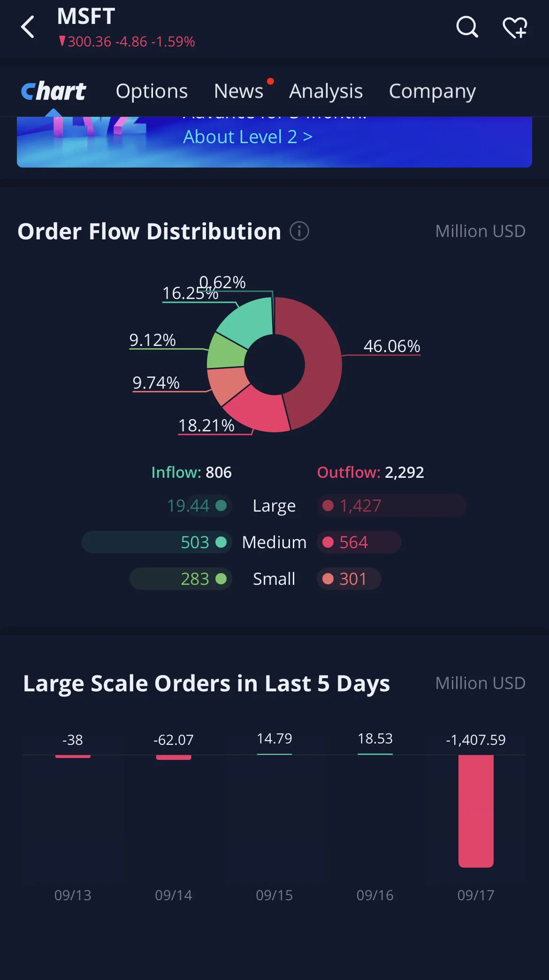The height and width of the screenshot is (980, 549).
Task: Open the search magnifier icon
Action: pyautogui.click(x=467, y=27)
